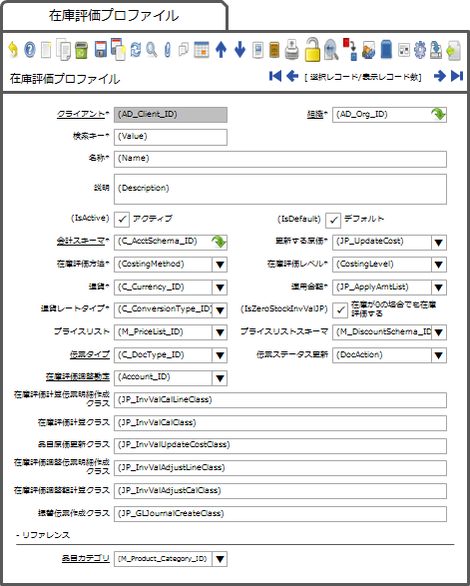Refresh data using the ReQuery icon

(x=136, y=50)
